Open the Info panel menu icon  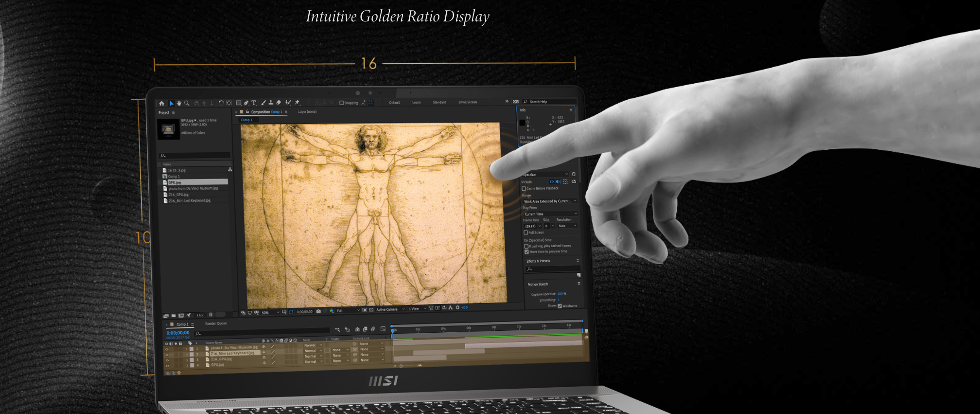click(571, 110)
